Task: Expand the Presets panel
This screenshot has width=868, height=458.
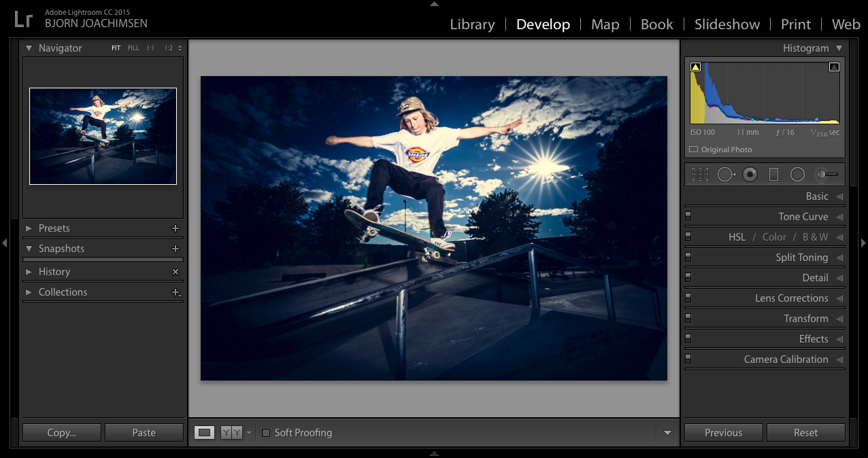Action: coord(29,228)
